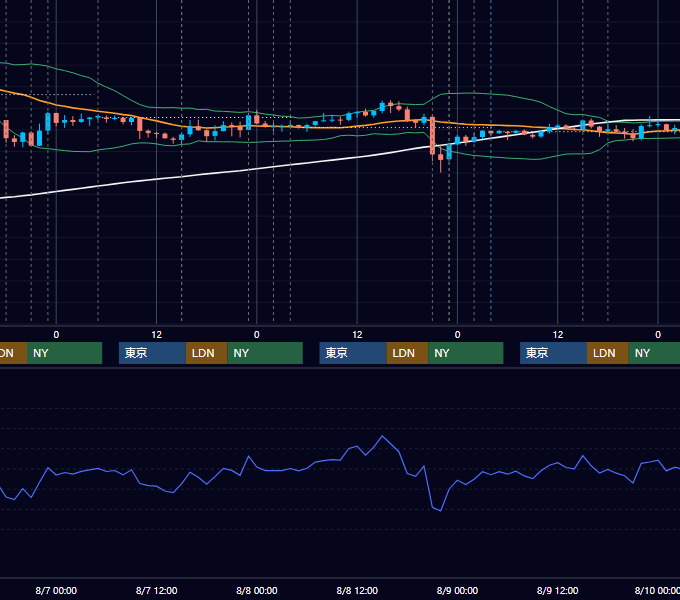Click the 8/7 12:00 date label

(x=157, y=590)
